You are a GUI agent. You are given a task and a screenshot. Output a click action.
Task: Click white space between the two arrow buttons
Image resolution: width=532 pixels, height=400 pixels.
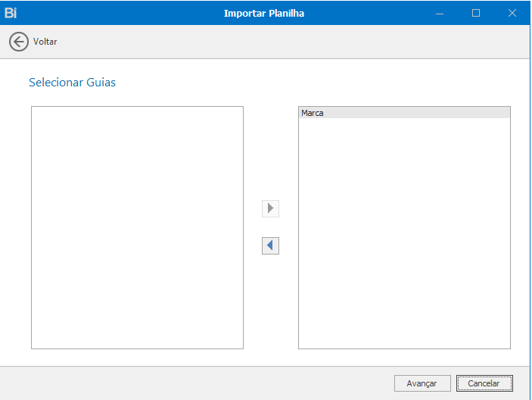coord(270,227)
